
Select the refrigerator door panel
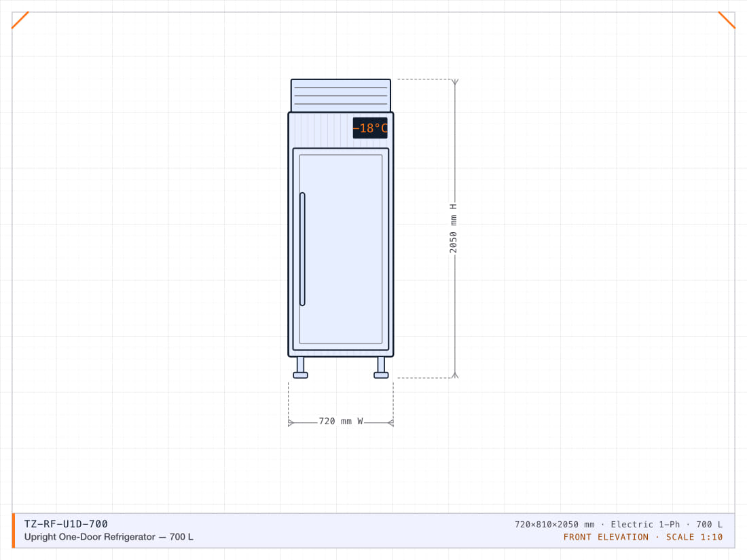point(341,249)
